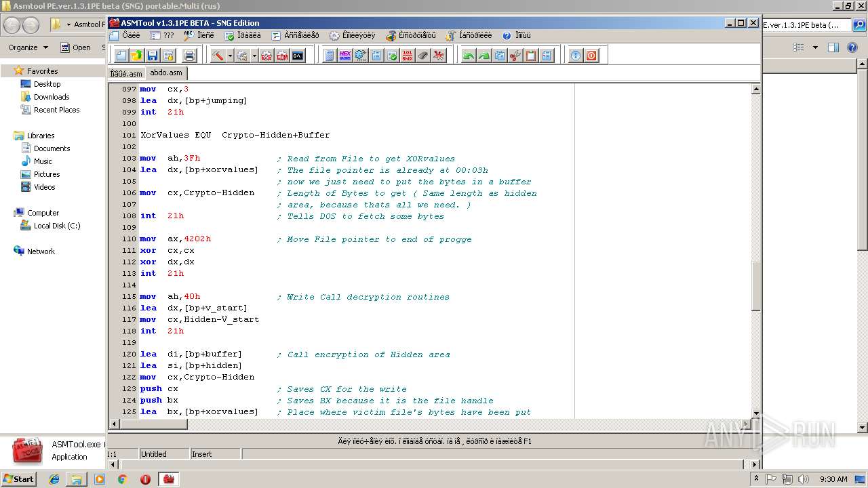Click the editor scroll up arrow
This screenshot has width=868, height=488.
tap(755, 89)
